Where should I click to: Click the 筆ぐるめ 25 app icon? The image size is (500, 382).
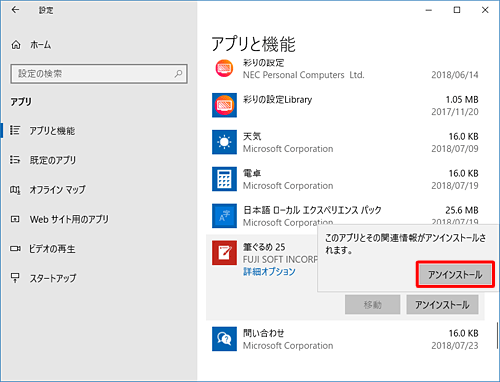pos(224,253)
